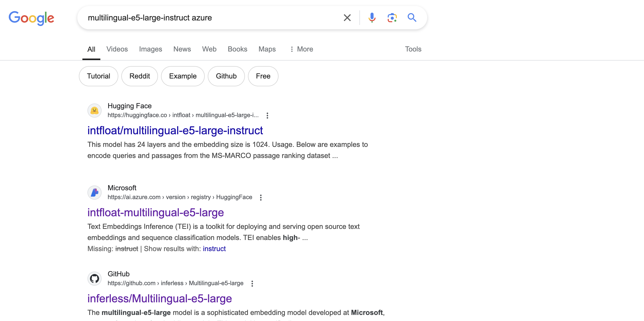Apply the Reddit filter chip
The width and height of the screenshot is (644, 321).
(x=140, y=76)
